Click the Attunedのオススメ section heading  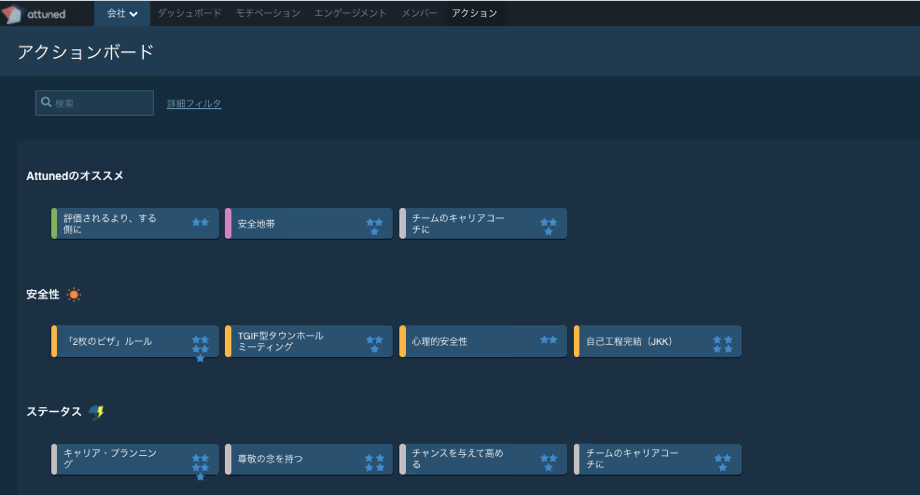(x=75, y=176)
